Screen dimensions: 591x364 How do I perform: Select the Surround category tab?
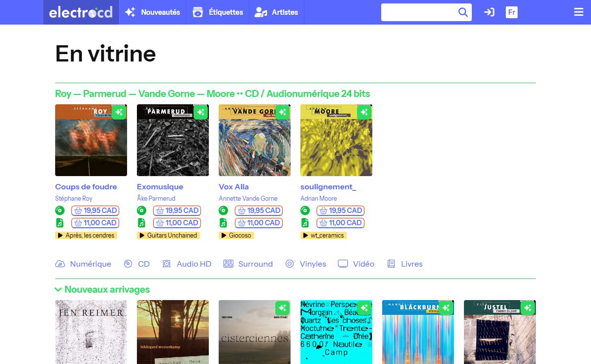[x=248, y=264]
